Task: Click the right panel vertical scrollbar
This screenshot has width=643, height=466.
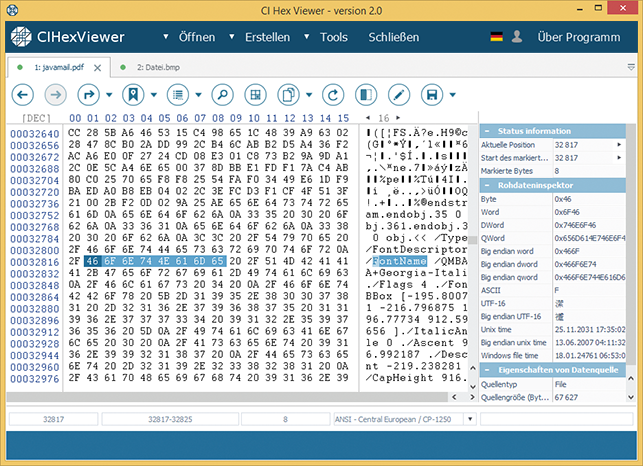Action: point(631,244)
